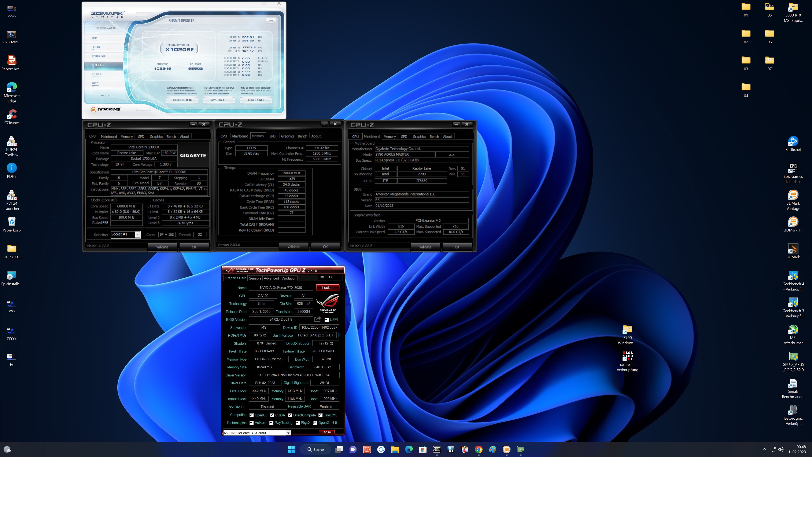Click Validate in the first CPU-Z window

(162, 247)
